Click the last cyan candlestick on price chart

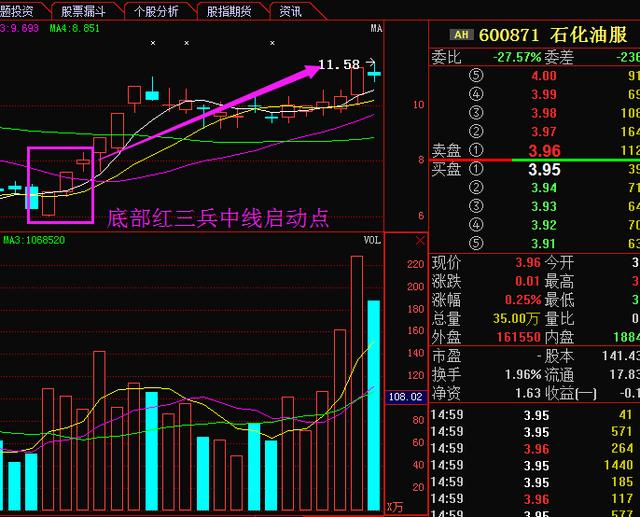coord(374,74)
